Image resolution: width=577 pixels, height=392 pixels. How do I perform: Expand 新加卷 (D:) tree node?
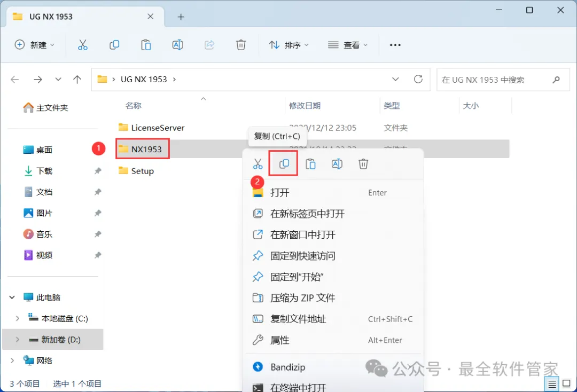click(x=17, y=340)
